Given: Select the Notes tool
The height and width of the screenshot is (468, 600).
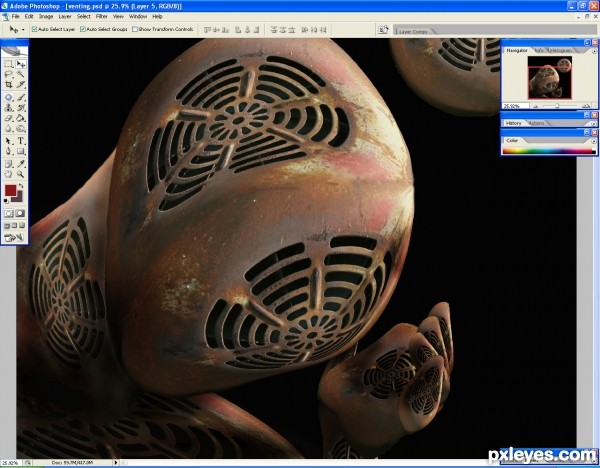Looking at the screenshot, I should coord(8,164).
